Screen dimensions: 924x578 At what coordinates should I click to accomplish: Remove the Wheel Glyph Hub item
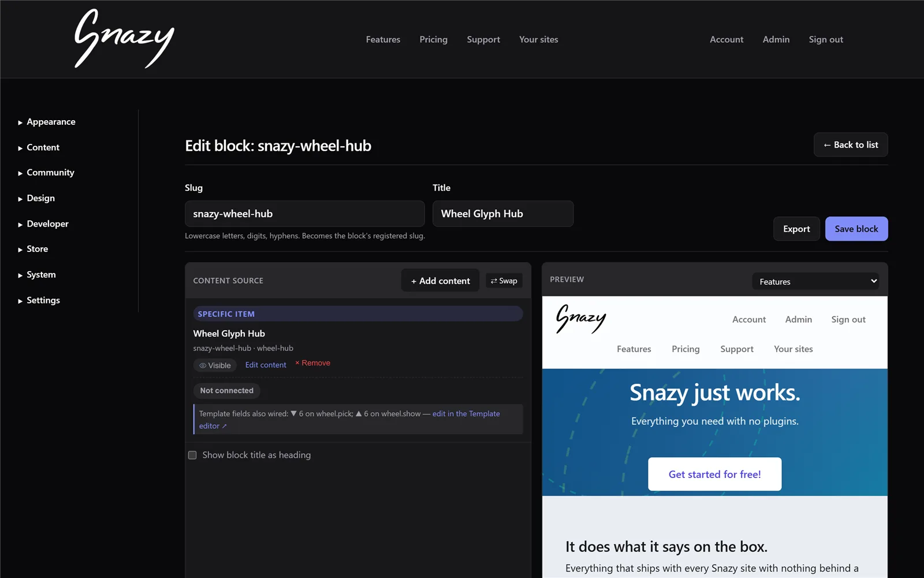313,363
